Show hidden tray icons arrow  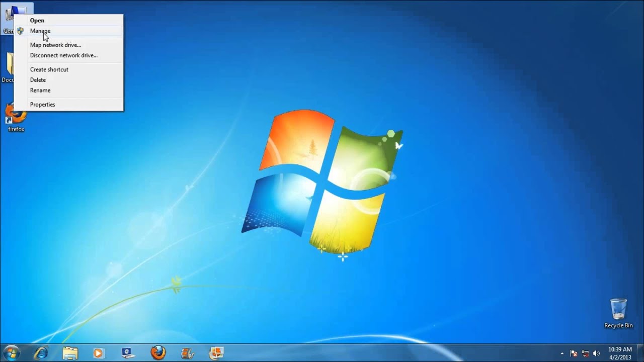click(562, 353)
